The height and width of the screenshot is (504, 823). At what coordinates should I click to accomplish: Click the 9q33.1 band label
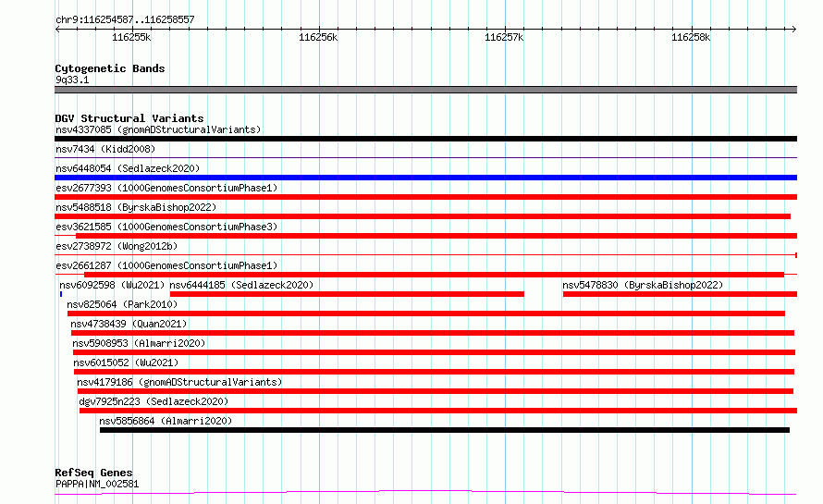[x=72, y=80]
